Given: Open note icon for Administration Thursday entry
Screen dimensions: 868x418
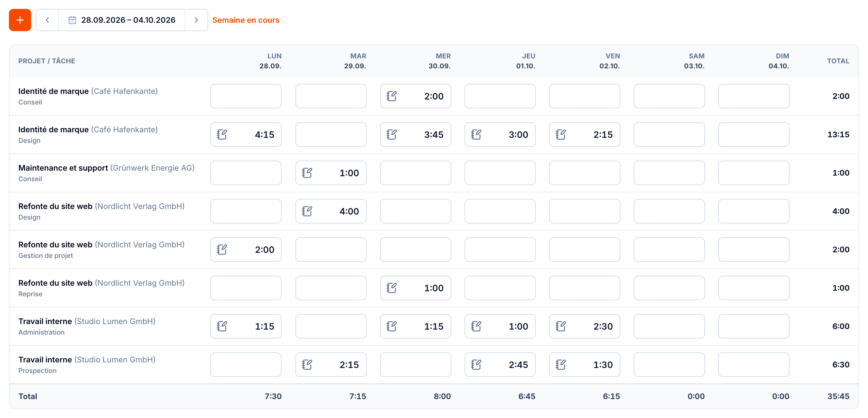Looking at the screenshot, I should (476, 327).
